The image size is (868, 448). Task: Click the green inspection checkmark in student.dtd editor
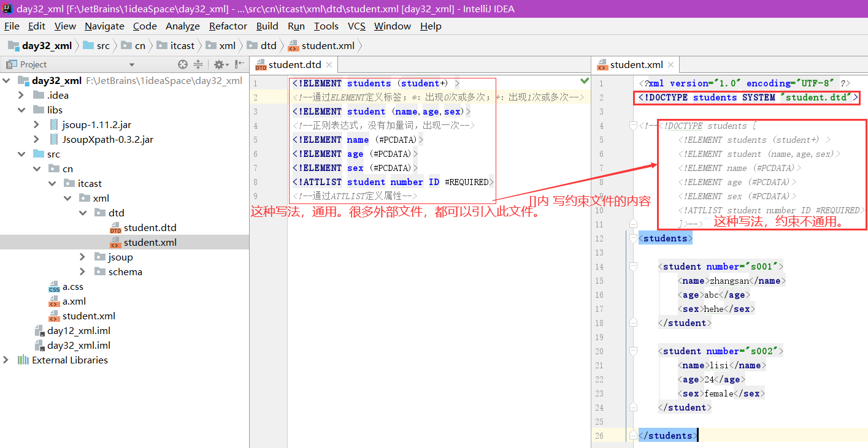click(584, 81)
